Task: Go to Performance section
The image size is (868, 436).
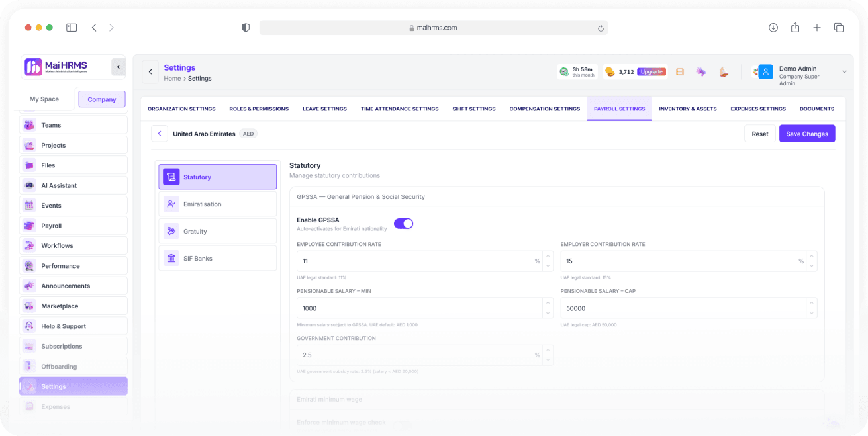Action: pyautogui.click(x=73, y=266)
